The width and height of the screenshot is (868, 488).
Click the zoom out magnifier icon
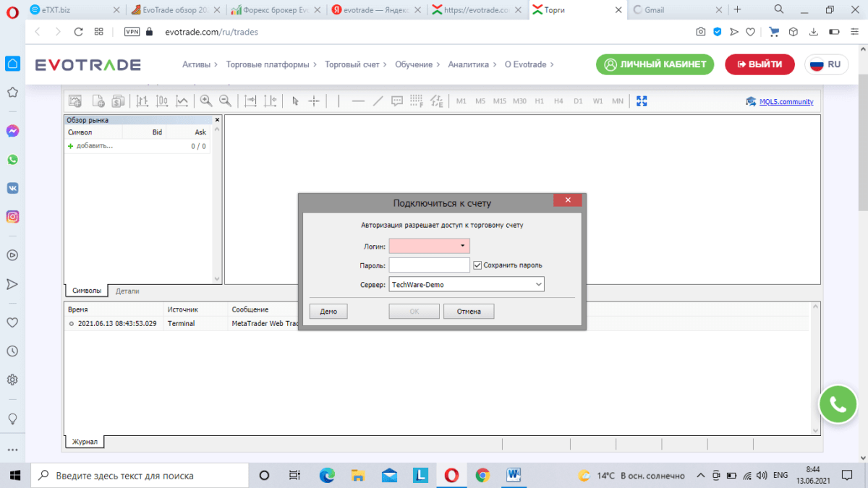[x=225, y=101]
